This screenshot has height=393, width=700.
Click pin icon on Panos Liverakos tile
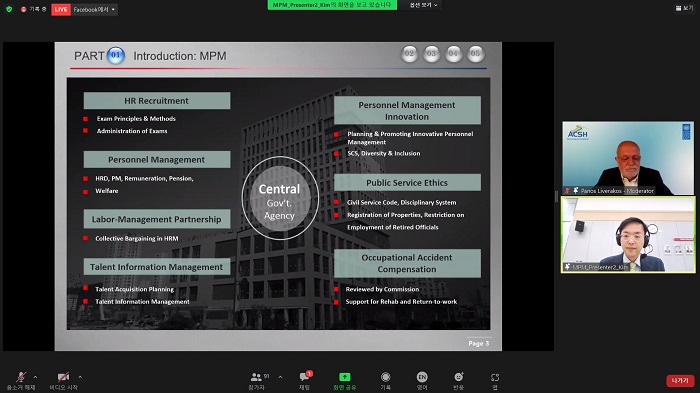point(575,191)
